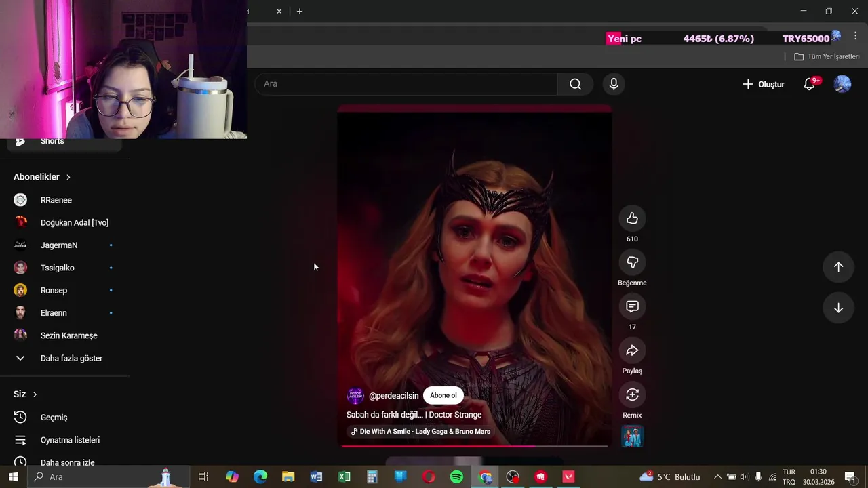The width and height of the screenshot is (868, 488).
Task: Open JagermaN subscription channel
Action: click(64, 245)
